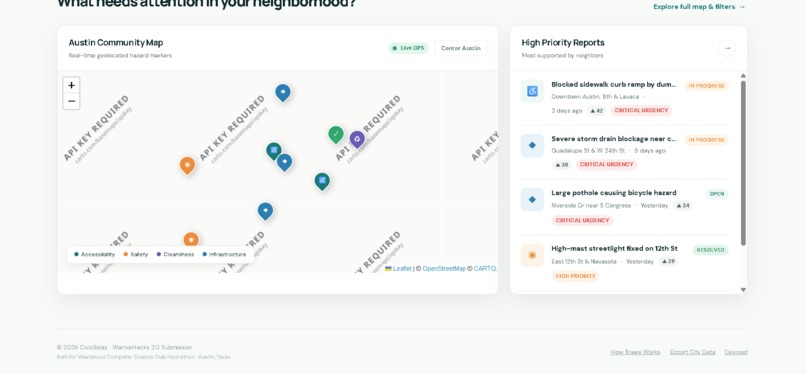Image resolution: width=806 pixels, height=374 pixels.
Task: Select the teal marker overlapped by blue pin
Action: (273, 151)
